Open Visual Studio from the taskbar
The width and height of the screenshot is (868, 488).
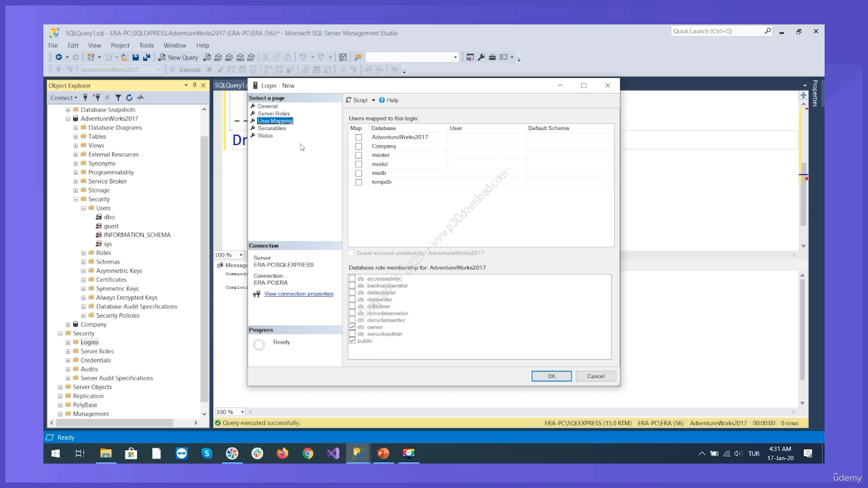333,453
